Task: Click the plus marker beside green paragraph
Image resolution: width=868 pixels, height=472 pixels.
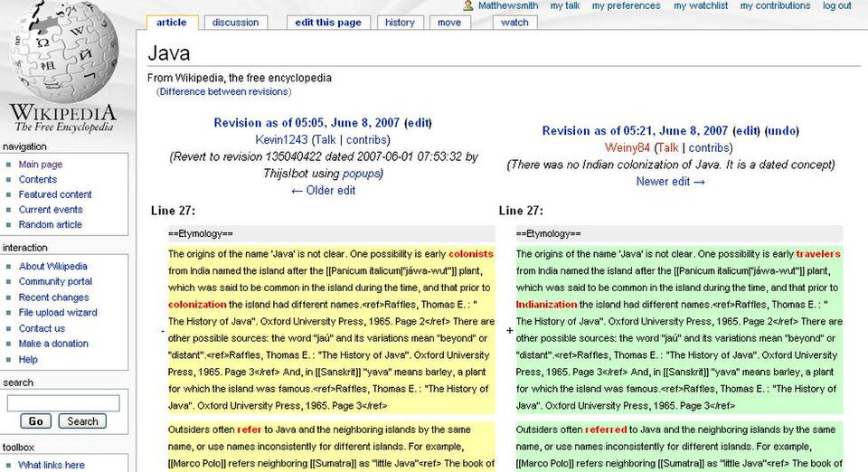Action: (509, 330)
